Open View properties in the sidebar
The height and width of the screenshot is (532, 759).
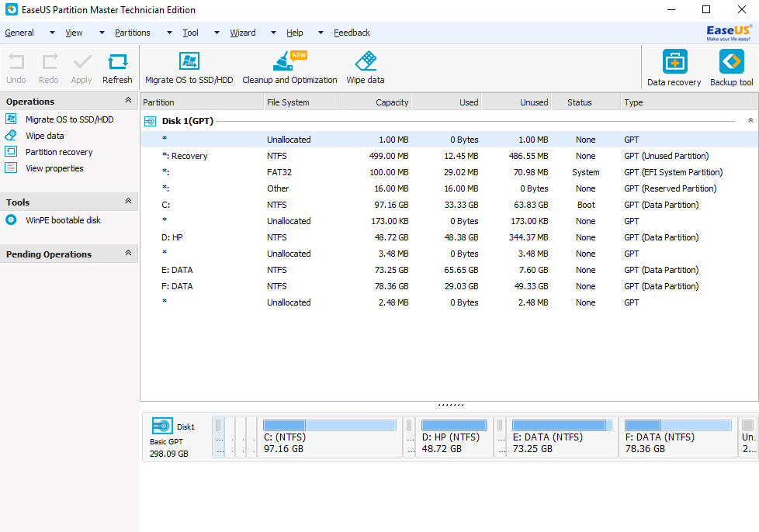coord(54,168)
